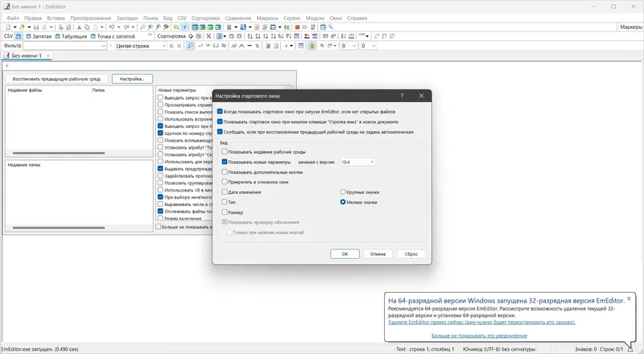Open Преобразование menu
This screenshot has height=354, width=644.
[91, 18]
